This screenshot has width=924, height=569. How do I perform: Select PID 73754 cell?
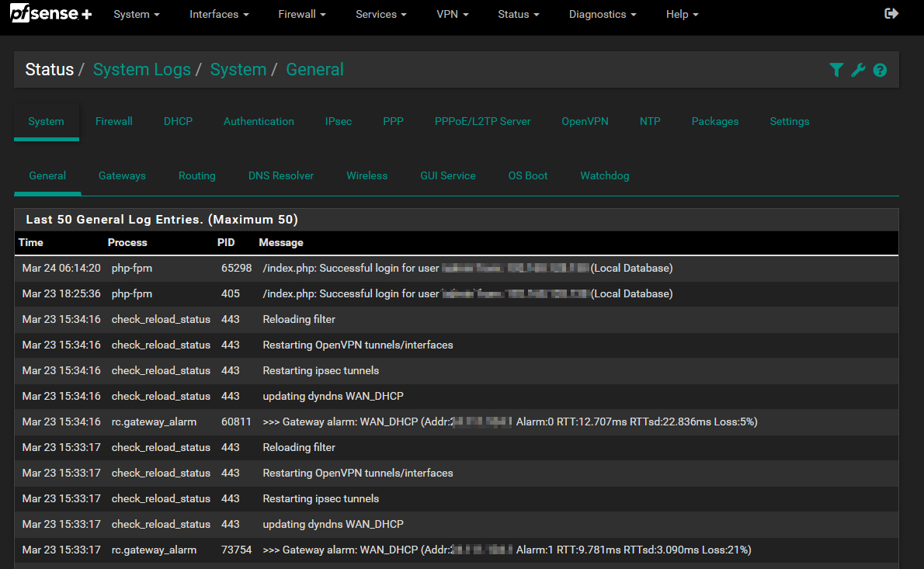[236, 550]
